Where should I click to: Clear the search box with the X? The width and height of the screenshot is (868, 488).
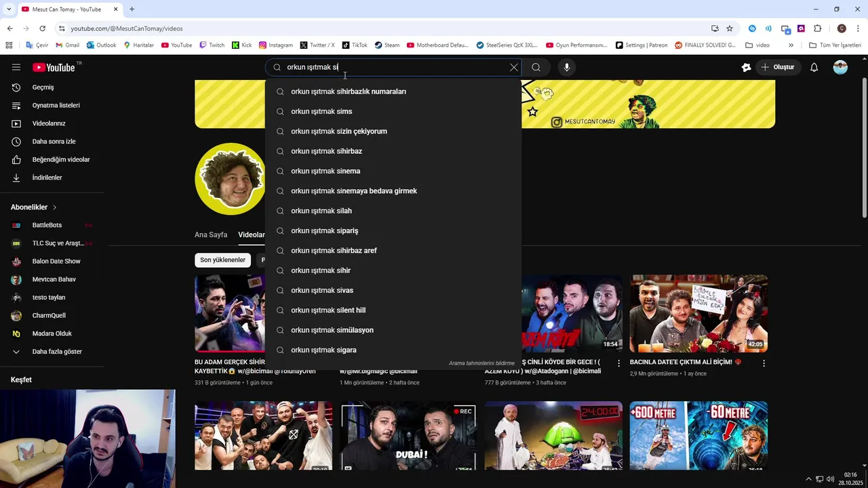(x=514, y=67)
